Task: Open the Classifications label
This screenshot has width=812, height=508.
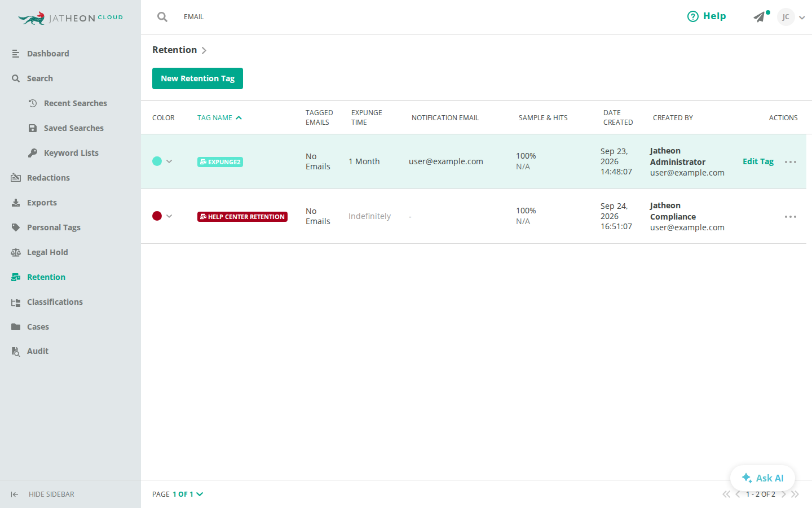Action: point(55,302)
